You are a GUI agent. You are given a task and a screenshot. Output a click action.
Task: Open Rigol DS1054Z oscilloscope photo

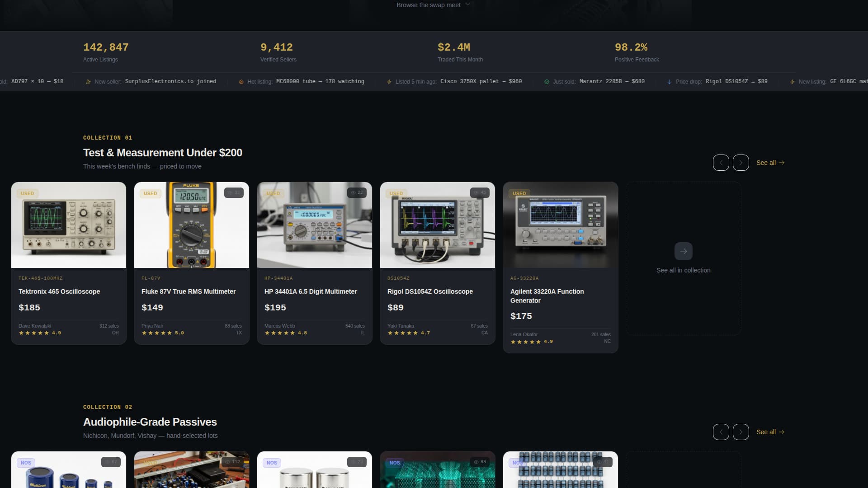click(438, 225)
